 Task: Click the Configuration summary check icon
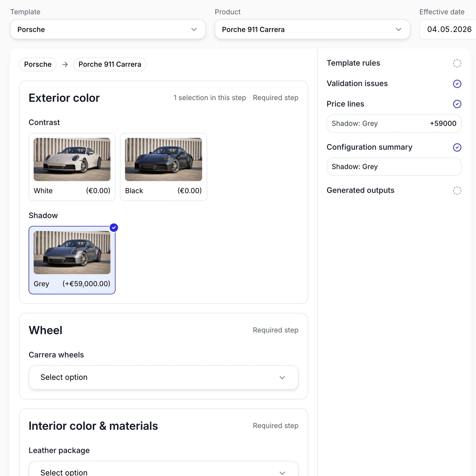(457, 147)
